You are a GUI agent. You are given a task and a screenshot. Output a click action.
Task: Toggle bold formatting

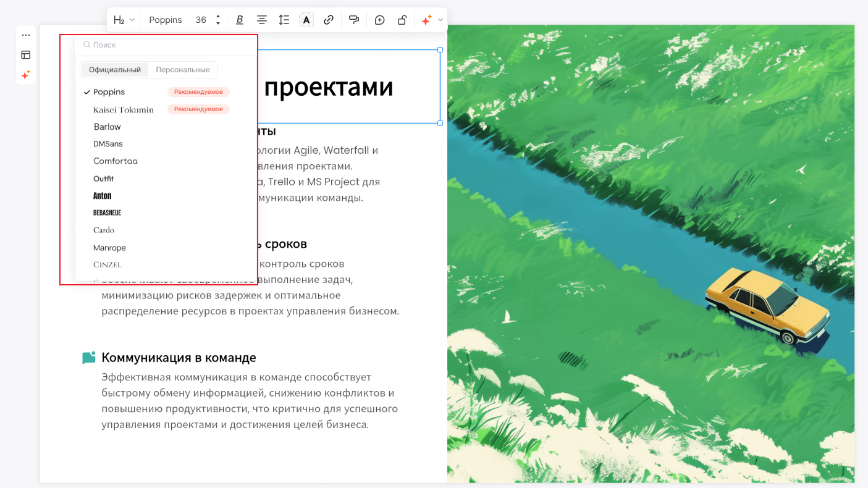tap(239, 19)
